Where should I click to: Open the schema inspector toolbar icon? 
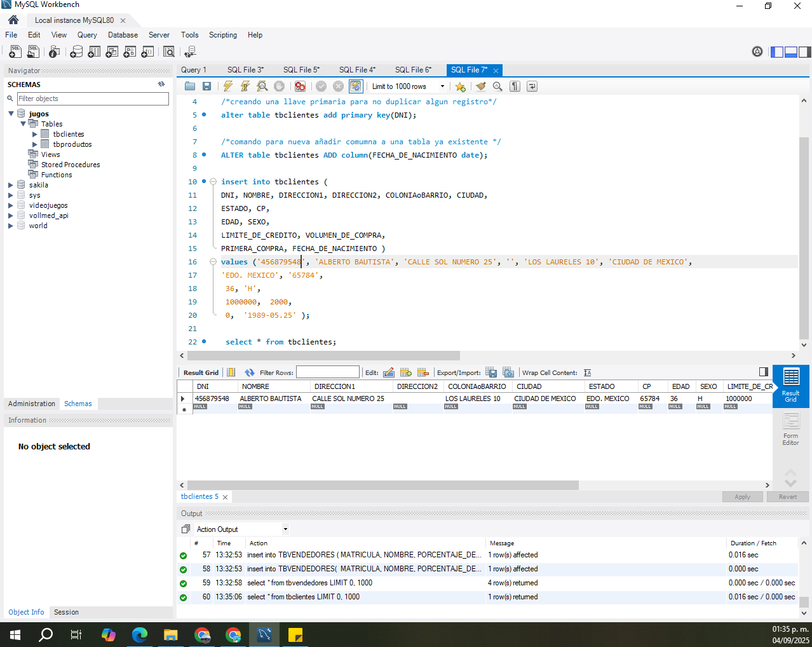(55, 52)
